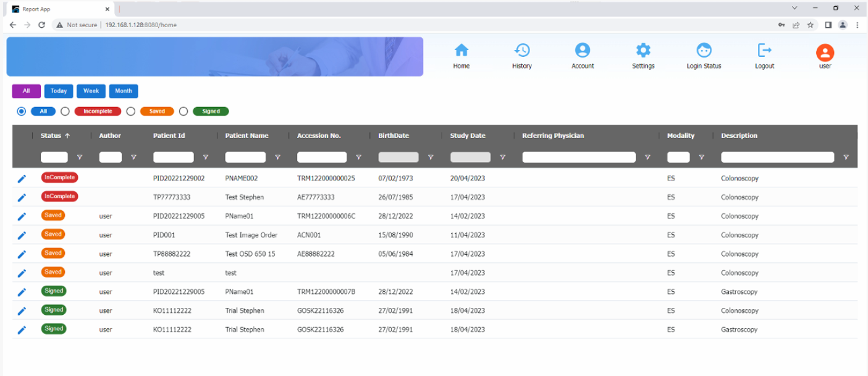Click edit pencil for TRM12200000007B row
Screen dimensions: 868x376
tap(22, 292)
